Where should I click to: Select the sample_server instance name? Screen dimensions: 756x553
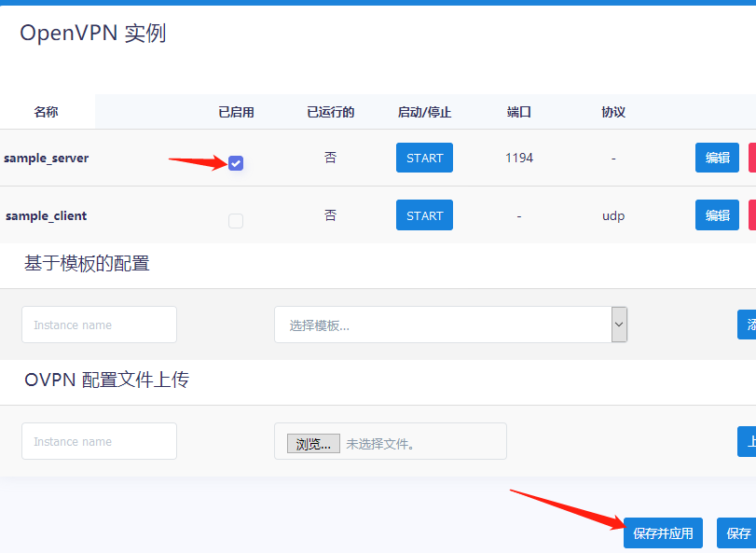pyautogui.click(x=47, y=158)
